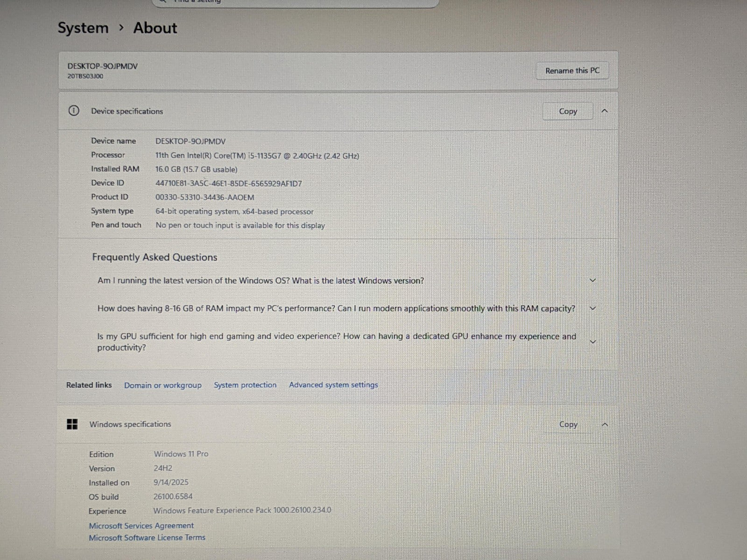Viewport: 747px width, 560px height.
Task: Collapse the Device specifications section
Action: tap(605, 111)
